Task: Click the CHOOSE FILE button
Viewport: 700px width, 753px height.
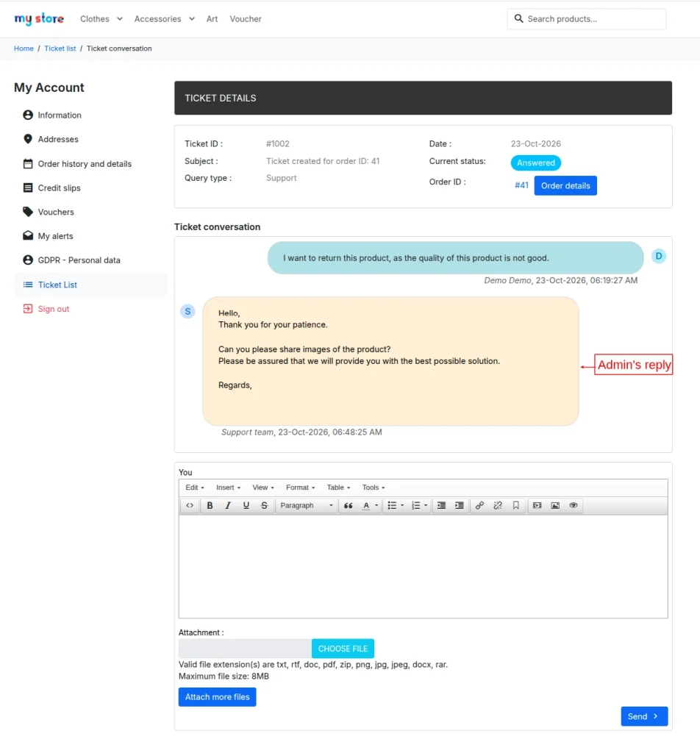Action: pos(343,649)
